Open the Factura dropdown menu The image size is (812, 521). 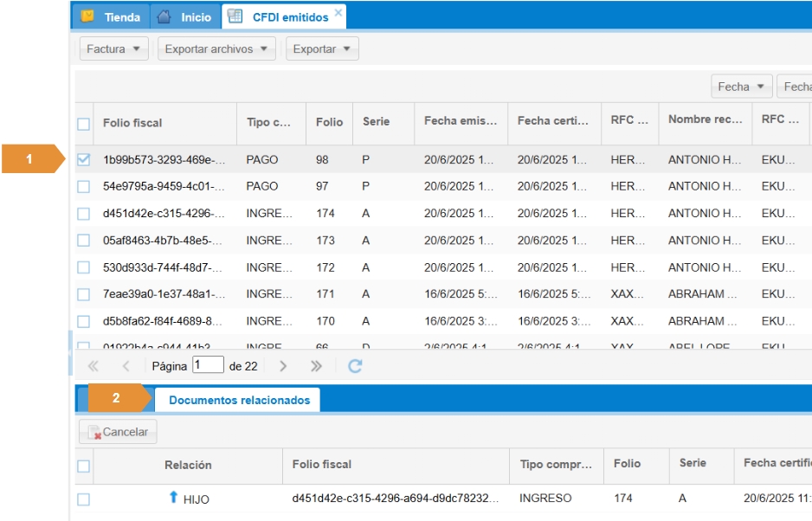tap(114, 48)
